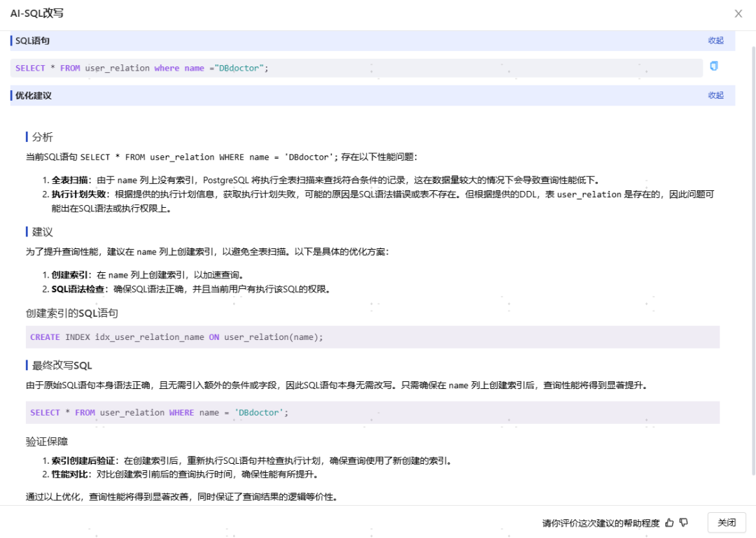Viewport: 756px width, 538px height.
Task: Click the original SQL code box containing "DBdoctor" in double quotes
Action: coord(356,68)
